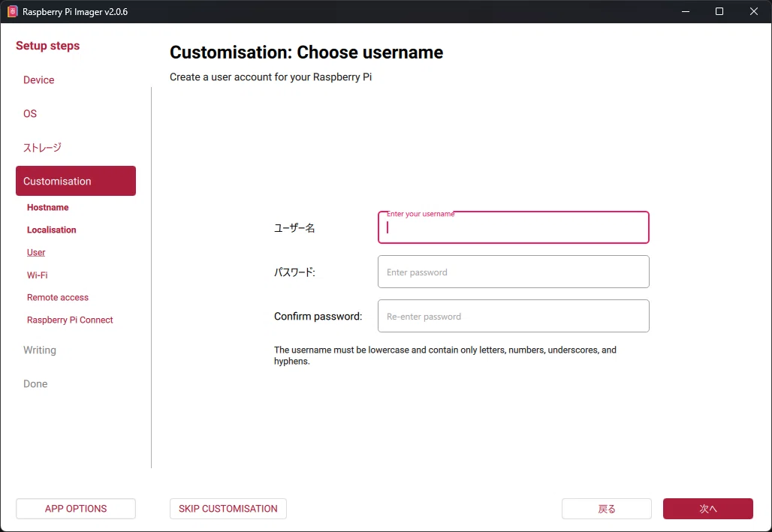This screenshot has height=532, width=772.
Task: Click the username rules hint text
Action: (x=445, y=356)
